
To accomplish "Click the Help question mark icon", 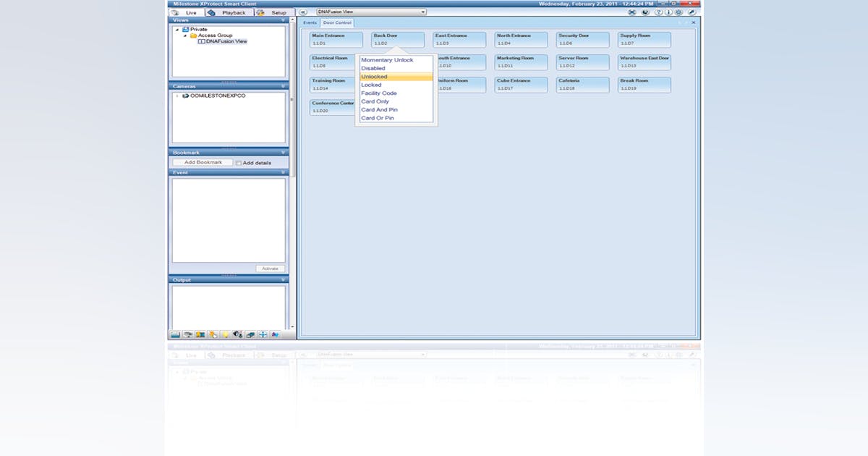I will [660, 12].
